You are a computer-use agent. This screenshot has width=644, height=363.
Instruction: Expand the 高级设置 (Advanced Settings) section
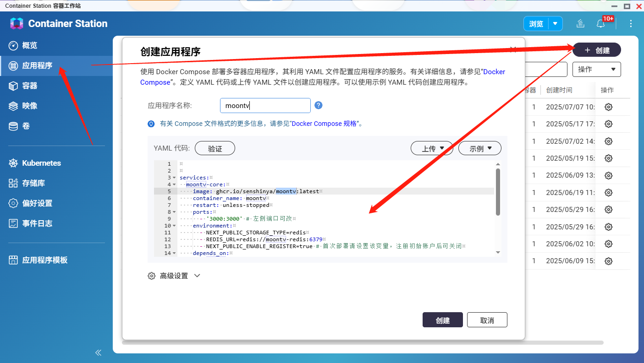pos(174,276)
